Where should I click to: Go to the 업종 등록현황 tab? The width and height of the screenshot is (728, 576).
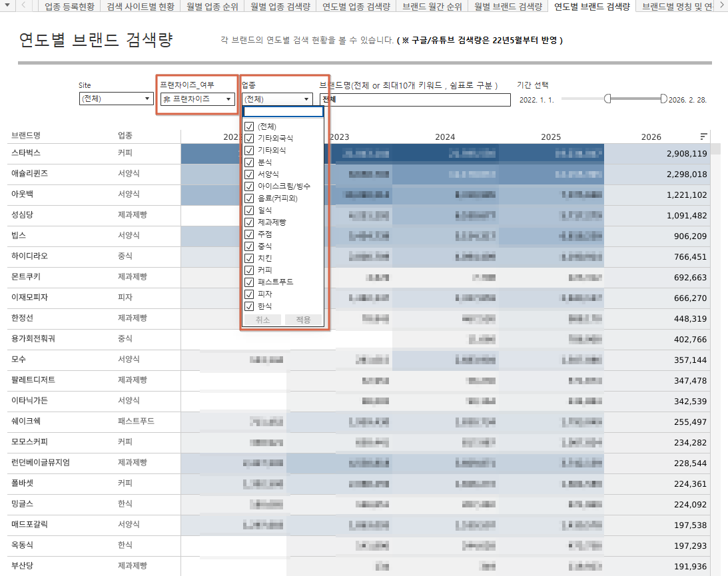click(x=69, y=7)
